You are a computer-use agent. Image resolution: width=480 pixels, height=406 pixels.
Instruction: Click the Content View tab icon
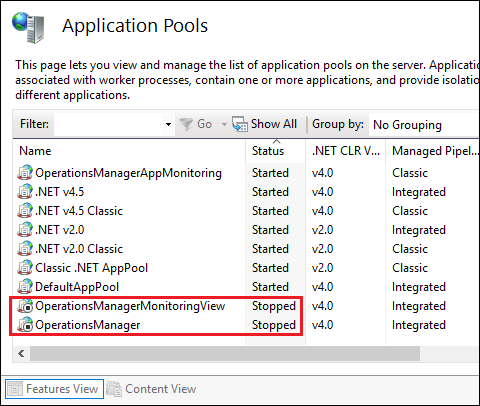pos(114,389)
